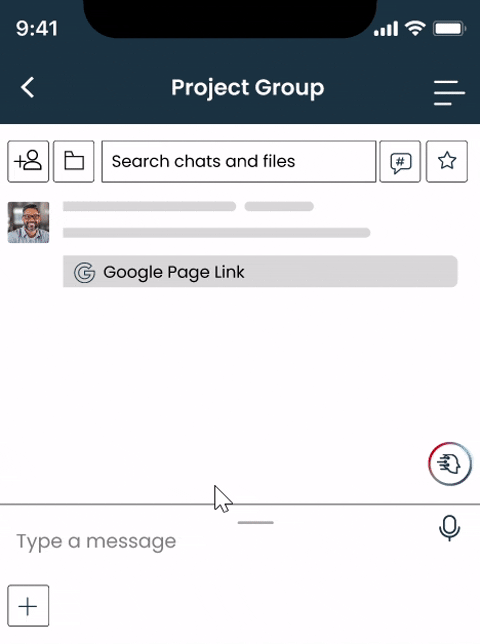This screenshot has width=480, height=644.
Task: Tap the short timestamp placeholder pill
Action: pos(279,206)
